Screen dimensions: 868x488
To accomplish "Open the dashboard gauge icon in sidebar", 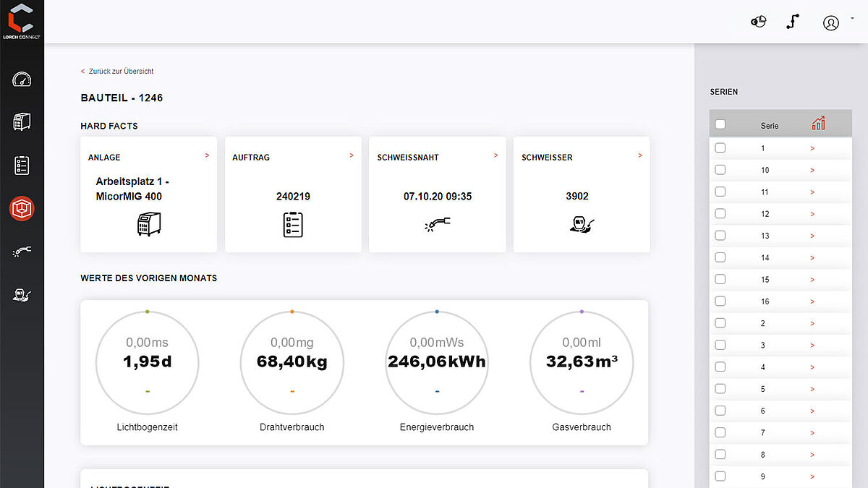I will point(22,80).
